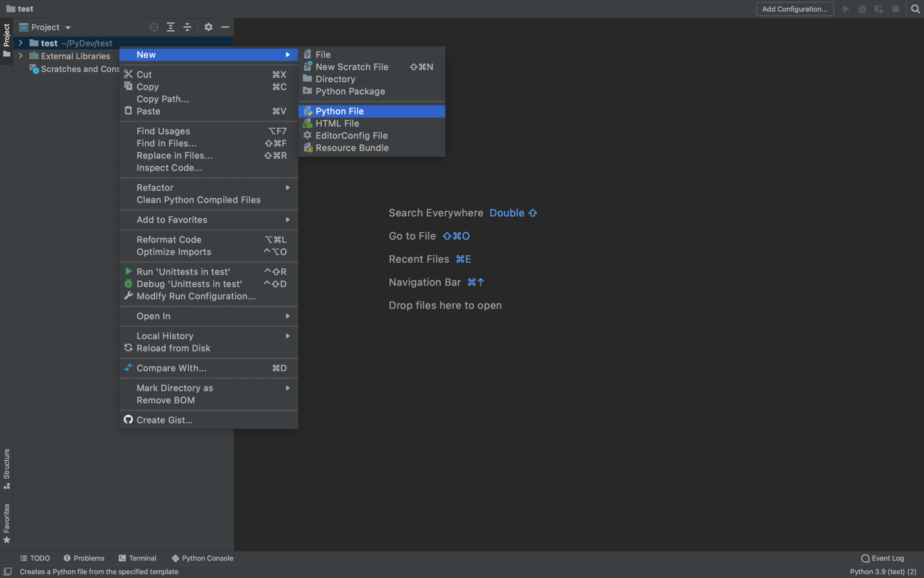Click Python 3.9 interpreter status widget

[883, 571]
